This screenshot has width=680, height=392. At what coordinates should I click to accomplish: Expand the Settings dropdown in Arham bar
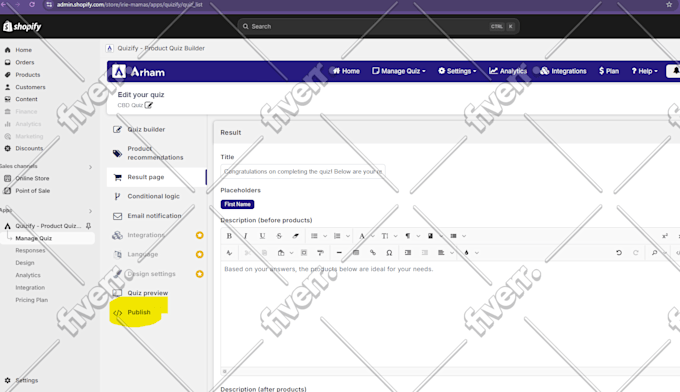coord(457,71)
